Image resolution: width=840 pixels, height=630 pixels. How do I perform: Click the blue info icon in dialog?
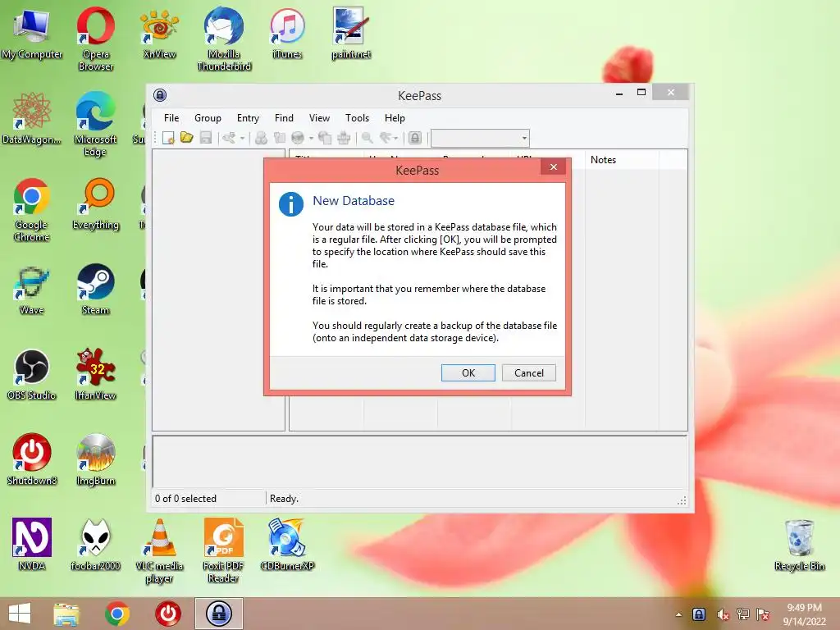pos(291,204)
